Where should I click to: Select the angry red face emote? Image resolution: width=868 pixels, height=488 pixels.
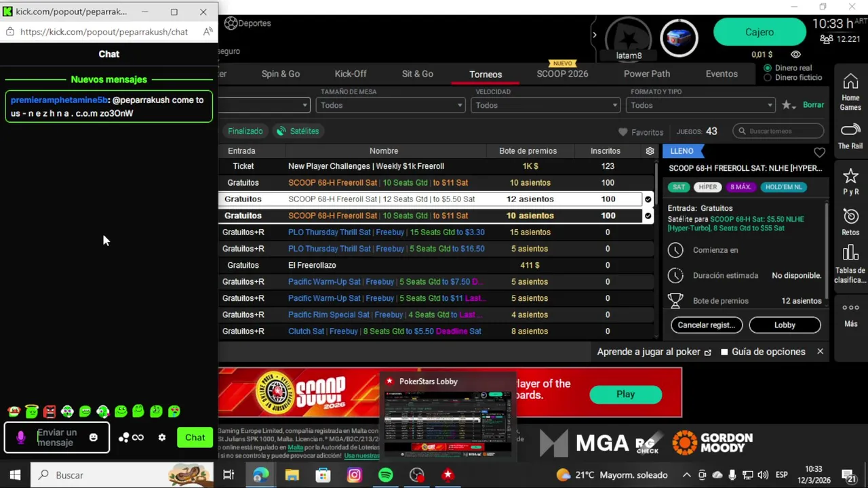coord(50,411)
